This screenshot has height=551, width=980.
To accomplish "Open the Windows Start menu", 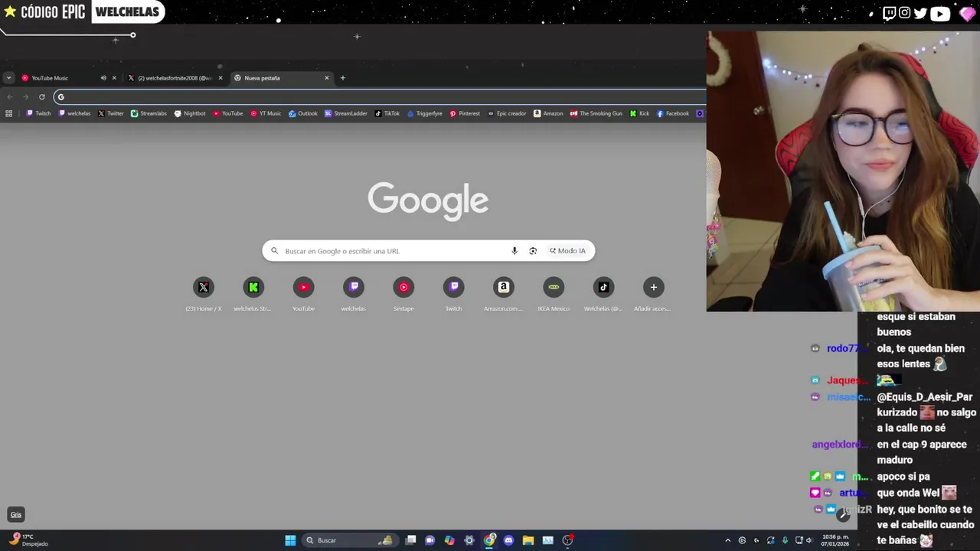I will coord(290,540).
